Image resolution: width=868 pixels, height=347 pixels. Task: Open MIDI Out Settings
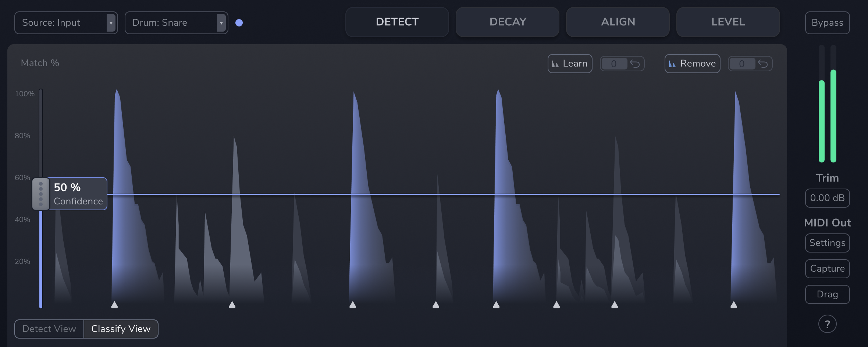(828, 243)
